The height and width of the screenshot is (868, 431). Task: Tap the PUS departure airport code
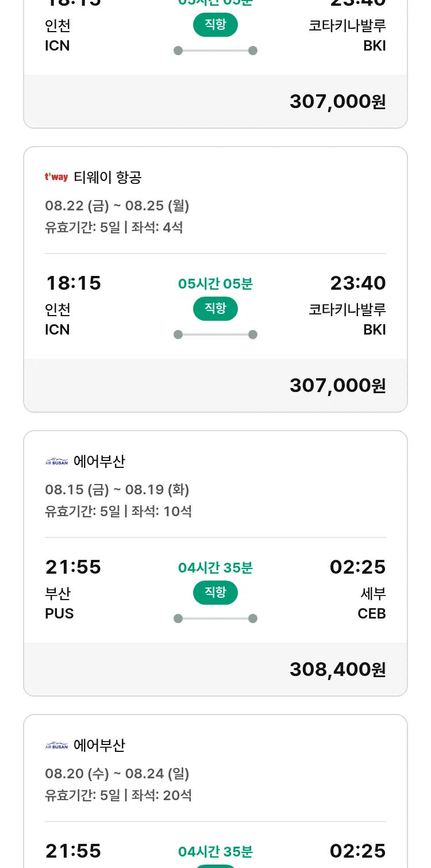[x=59, y=613]
